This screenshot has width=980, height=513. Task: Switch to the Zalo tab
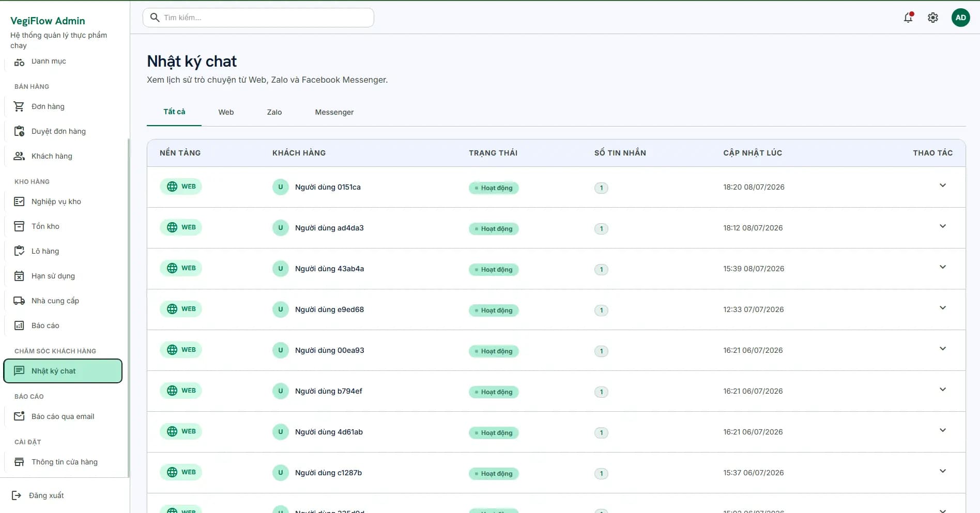tap(274, 112)
